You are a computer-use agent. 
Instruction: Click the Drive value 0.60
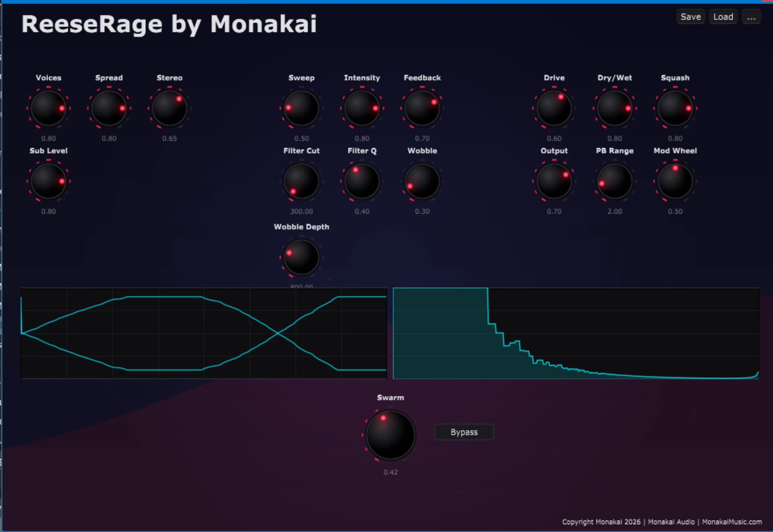554,138
